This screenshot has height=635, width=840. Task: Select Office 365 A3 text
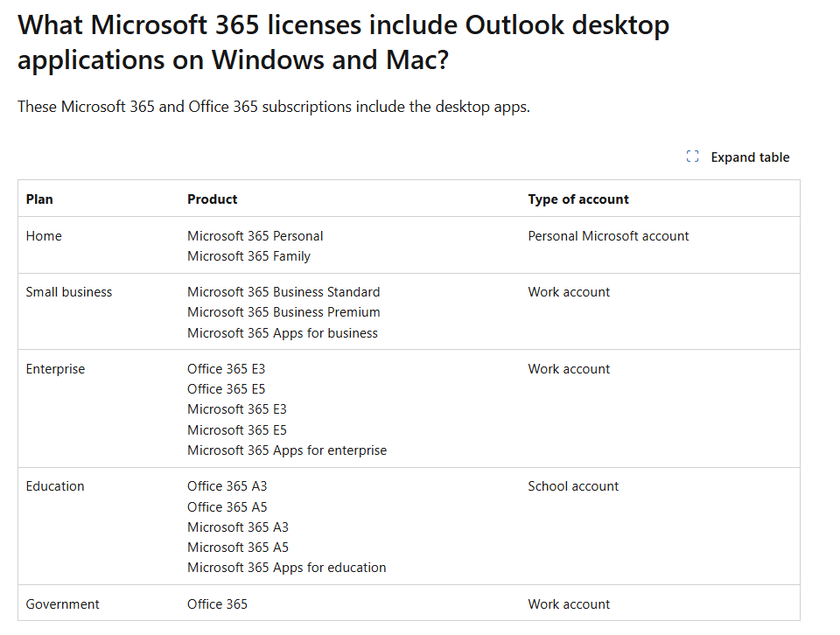[x=227, y=486]
